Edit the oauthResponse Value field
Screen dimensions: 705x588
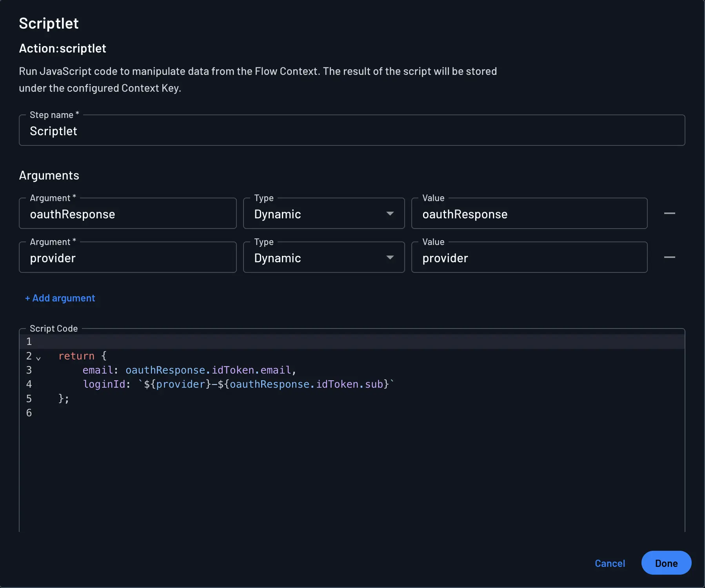pyautogui.click(x=529, y=214)
